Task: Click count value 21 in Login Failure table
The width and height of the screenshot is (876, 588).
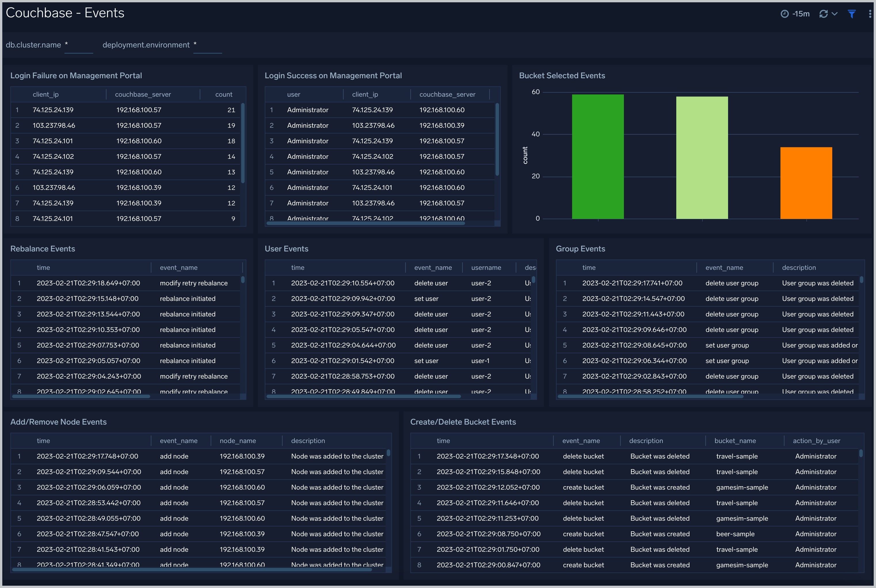Action: coord(231,110)
